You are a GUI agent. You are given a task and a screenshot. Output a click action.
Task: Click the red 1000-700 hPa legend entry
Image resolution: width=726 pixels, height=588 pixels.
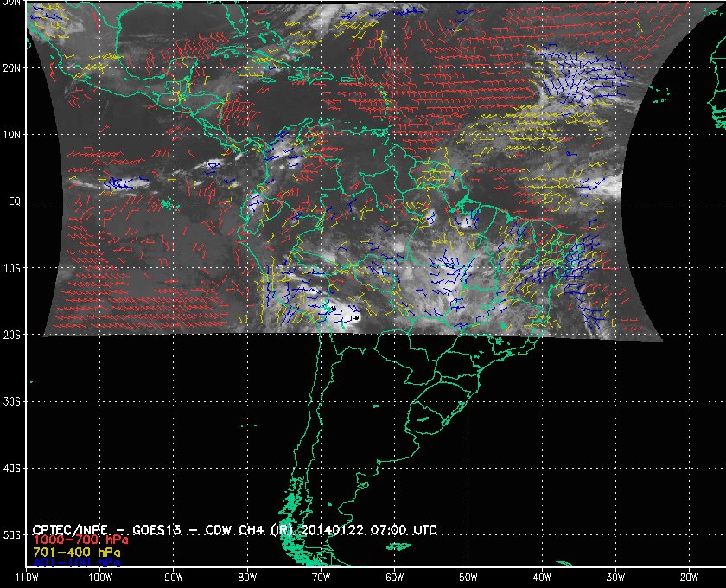coord(80,540)
